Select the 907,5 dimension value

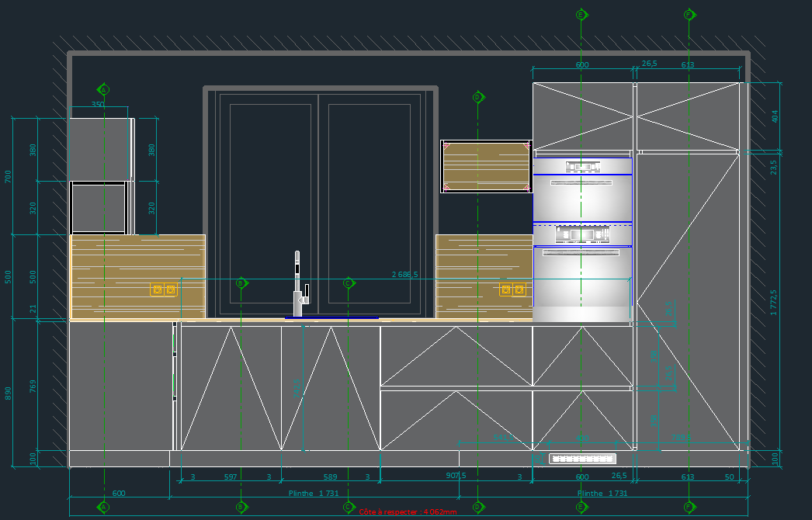(x=456, y=477)
